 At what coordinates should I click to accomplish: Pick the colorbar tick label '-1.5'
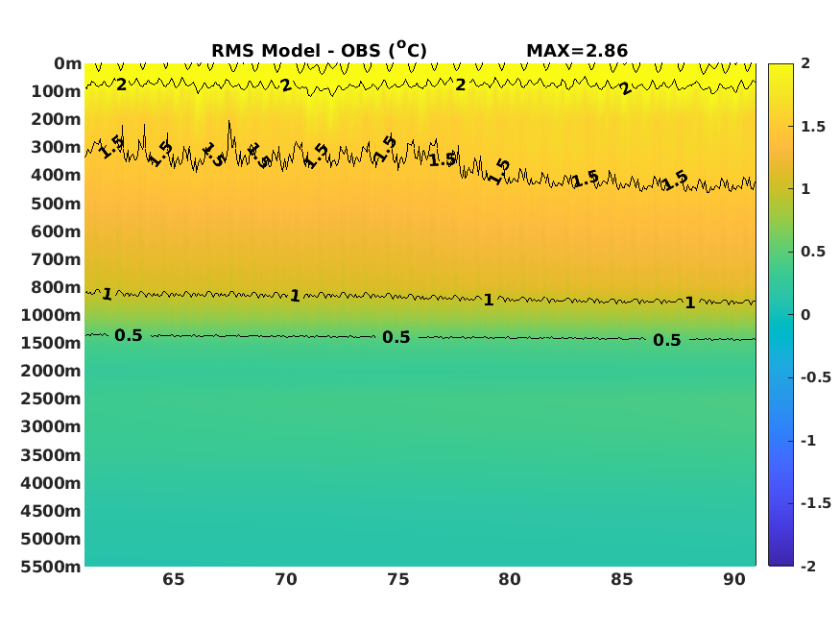[x=816, y=503]
